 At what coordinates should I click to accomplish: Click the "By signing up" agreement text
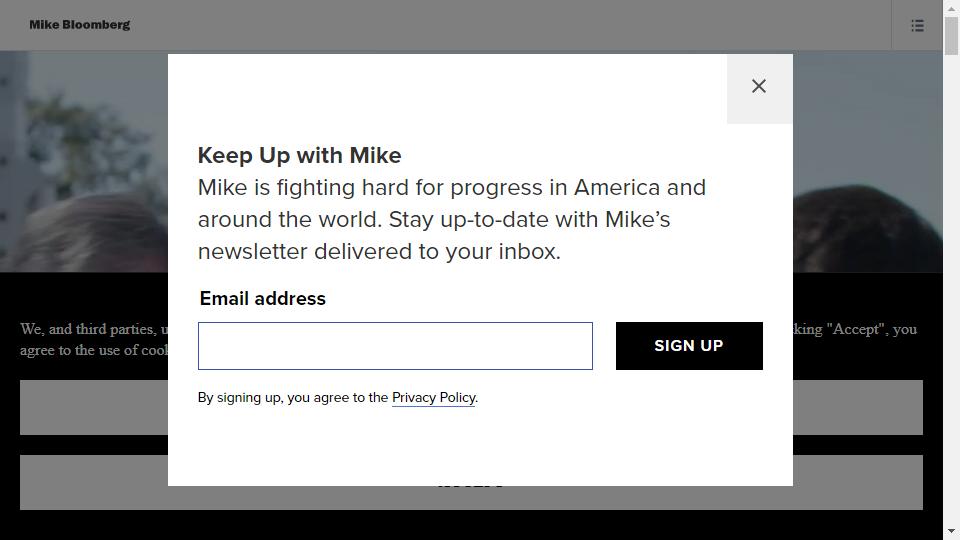[x=292, y=398]
